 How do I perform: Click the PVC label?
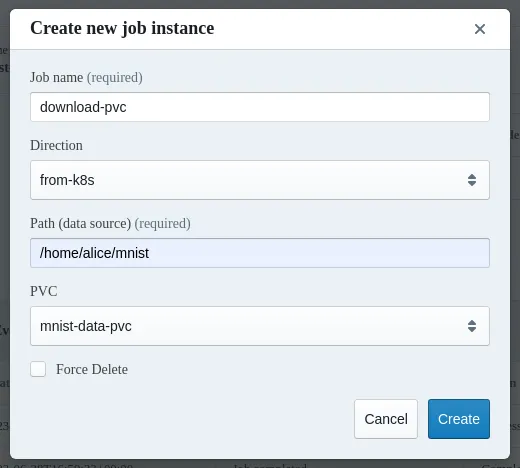tap(44, 291)
